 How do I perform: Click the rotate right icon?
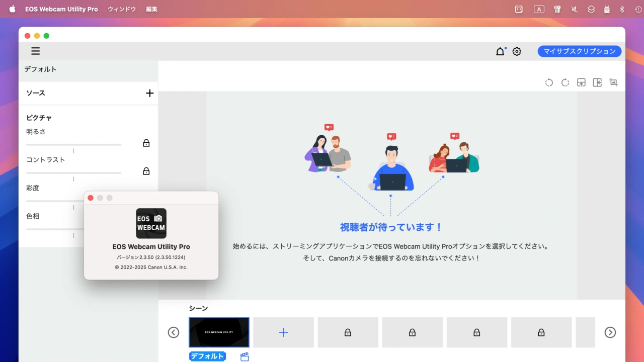pyautogui.click(x=565, y=82)
